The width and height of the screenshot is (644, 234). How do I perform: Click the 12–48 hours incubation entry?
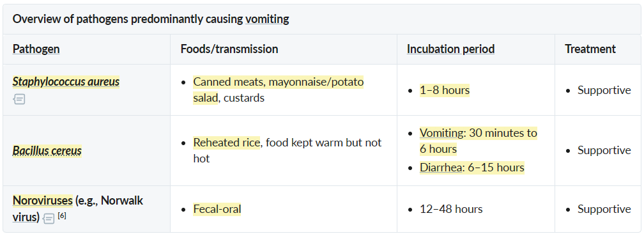tap(451, 209)
